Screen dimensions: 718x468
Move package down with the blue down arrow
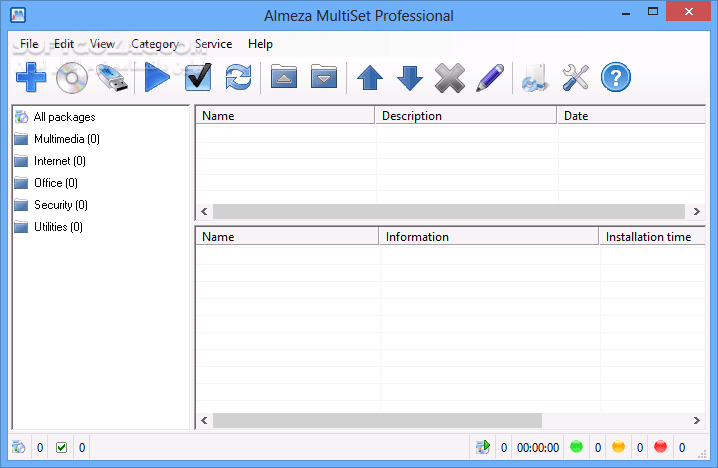[x=409, y=78]
